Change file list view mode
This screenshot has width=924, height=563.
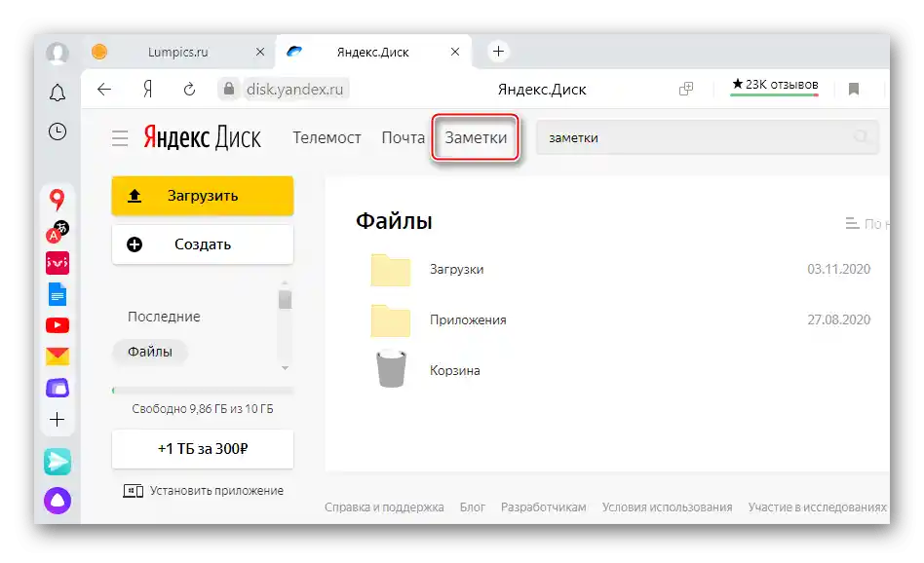pyautogui.click(x=867, y=224)
